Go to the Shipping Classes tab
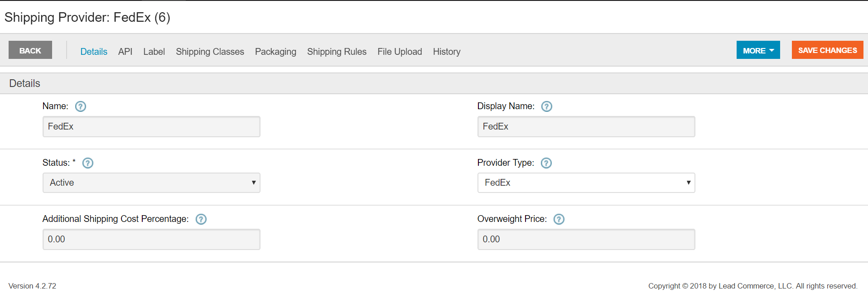 click(x=210, y=52)
